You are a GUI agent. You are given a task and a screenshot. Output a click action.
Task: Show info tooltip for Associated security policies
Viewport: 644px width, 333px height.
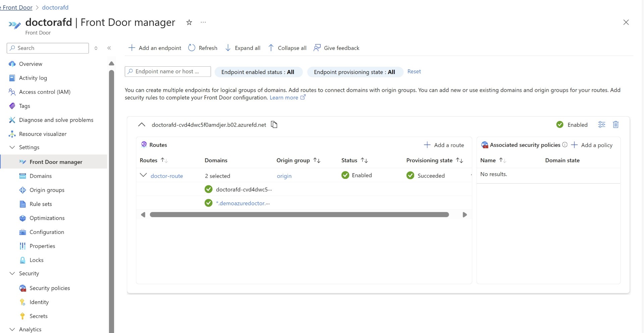565,145
